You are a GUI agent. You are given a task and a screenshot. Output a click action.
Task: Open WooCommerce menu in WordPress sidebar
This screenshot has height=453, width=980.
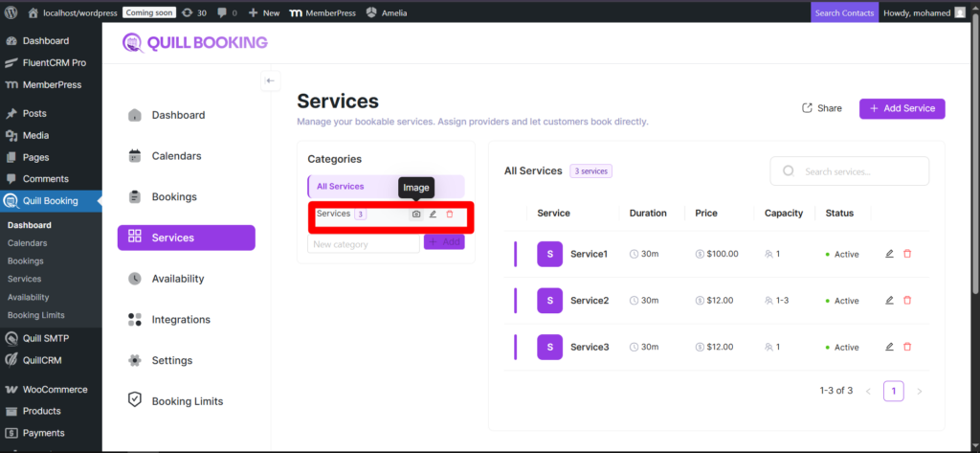[54, 390]
